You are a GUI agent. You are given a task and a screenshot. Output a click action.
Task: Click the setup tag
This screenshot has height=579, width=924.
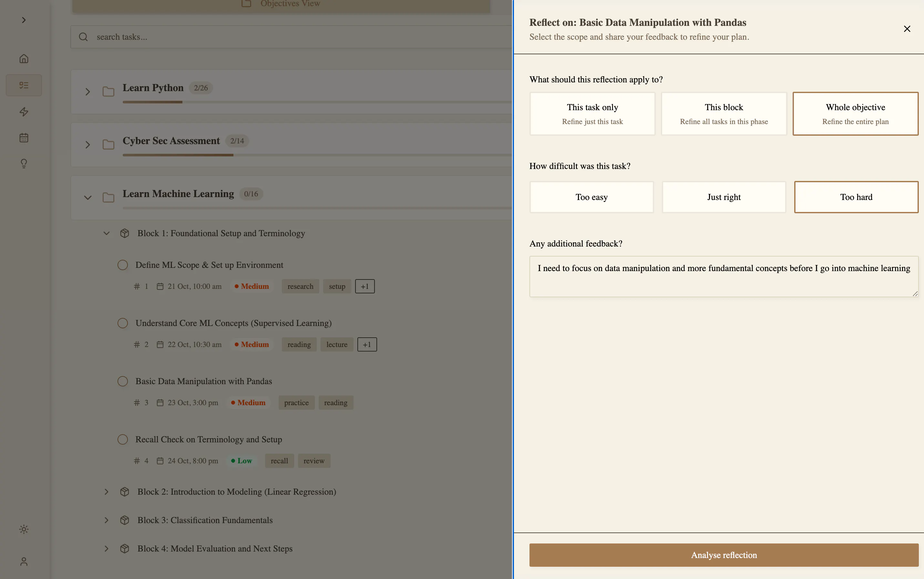click(x=337, y=287)
